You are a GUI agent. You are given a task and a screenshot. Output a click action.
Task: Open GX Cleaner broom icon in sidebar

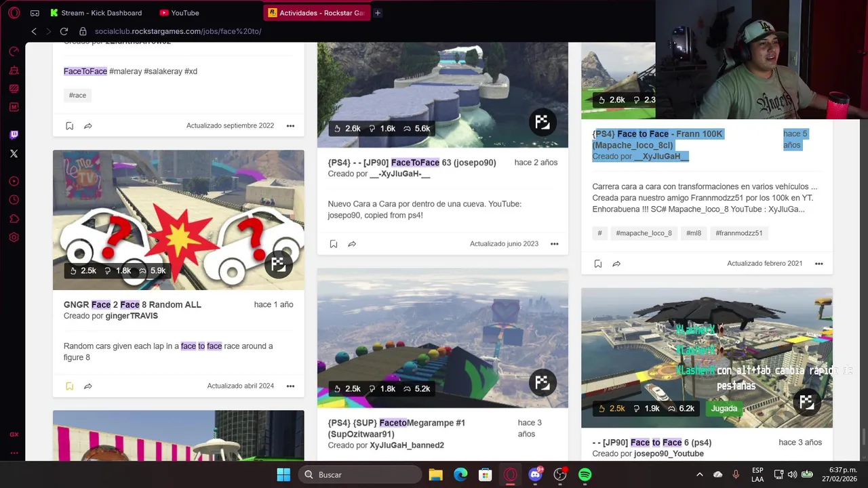coord(14,70)
